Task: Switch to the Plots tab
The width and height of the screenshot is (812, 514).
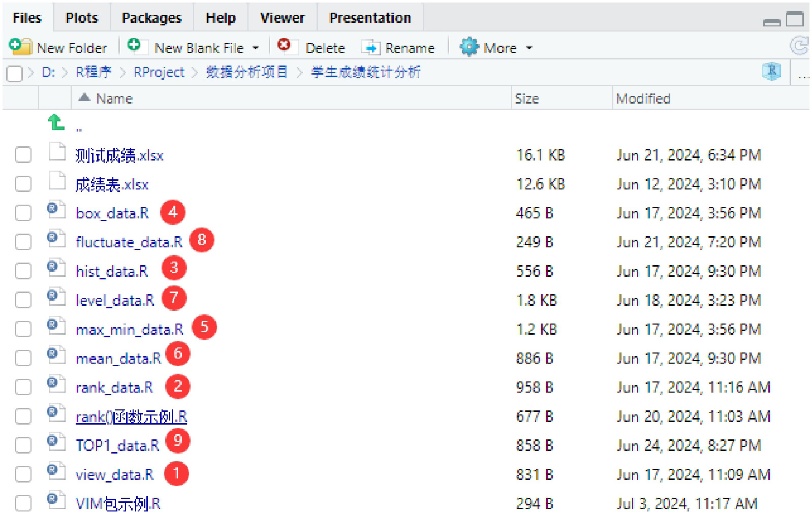Action: pyautogui.click(x=82, y=18)
